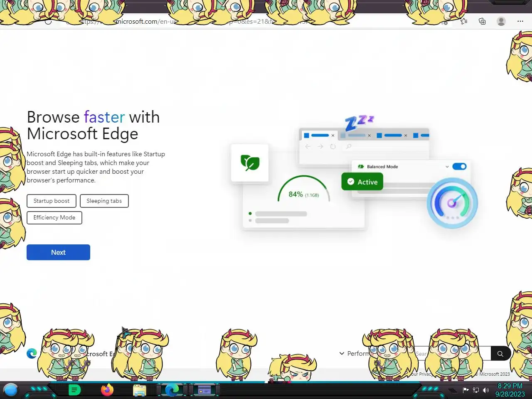The height and width of the screenshot is (399, 532).
Task: Switch to Microsoft Edge taskbar icon
Action: (x=172, y=390)
